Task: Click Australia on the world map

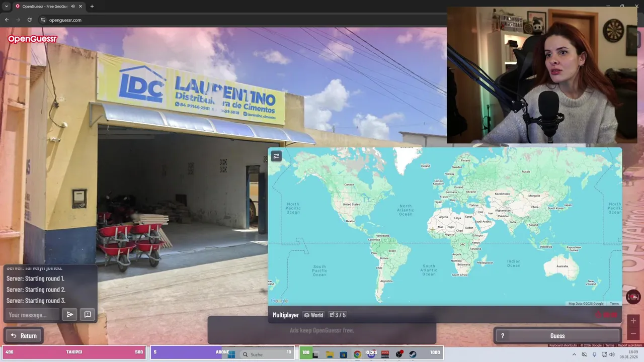Action: pos(562,266)
